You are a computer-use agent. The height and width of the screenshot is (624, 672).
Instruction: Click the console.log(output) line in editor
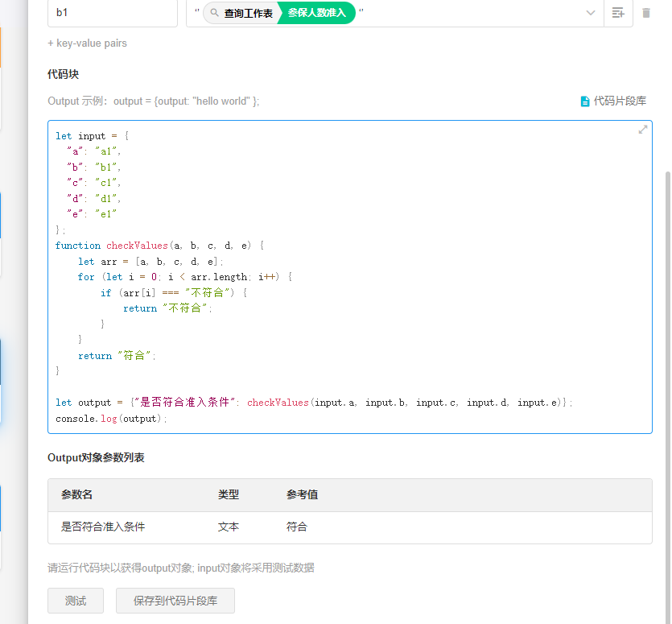(111, 419)
